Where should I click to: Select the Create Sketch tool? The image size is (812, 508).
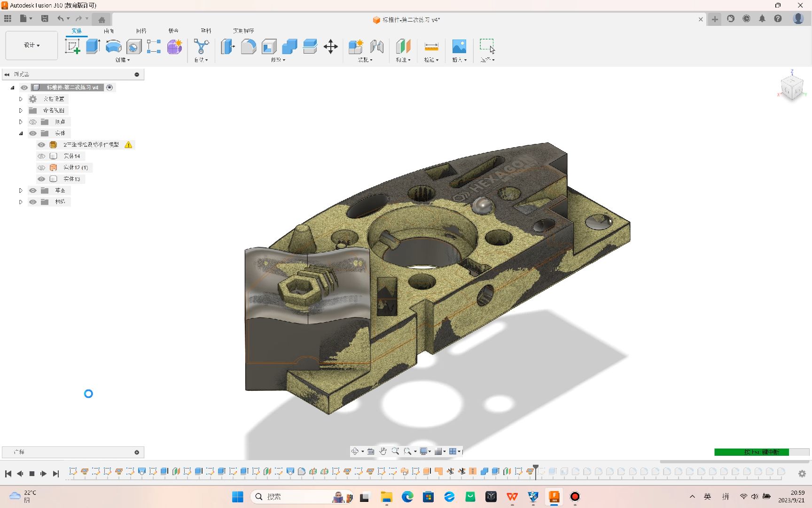point(73,46)
